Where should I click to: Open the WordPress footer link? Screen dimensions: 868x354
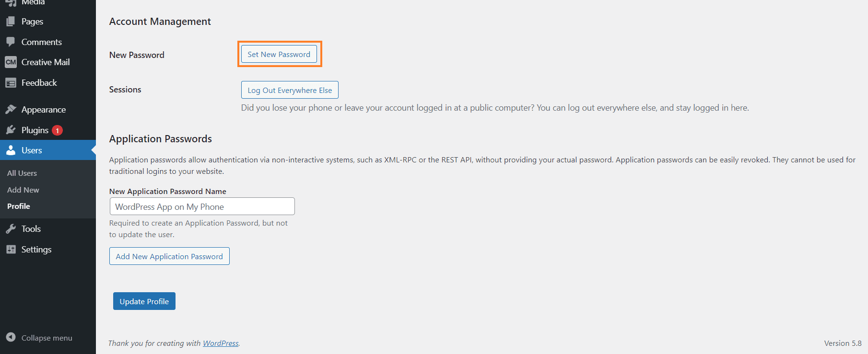click(x=221, y=343)
